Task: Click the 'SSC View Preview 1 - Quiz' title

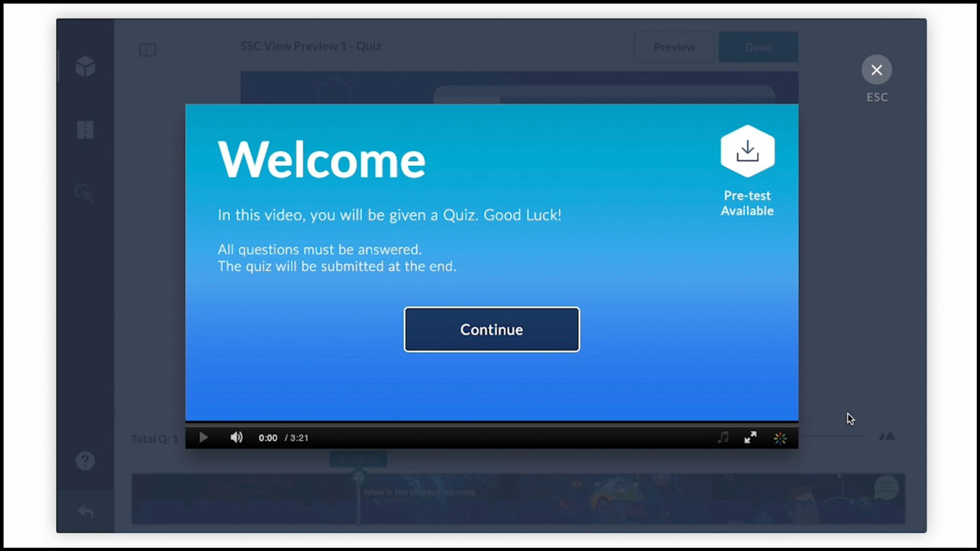Action: coord(311,46)
